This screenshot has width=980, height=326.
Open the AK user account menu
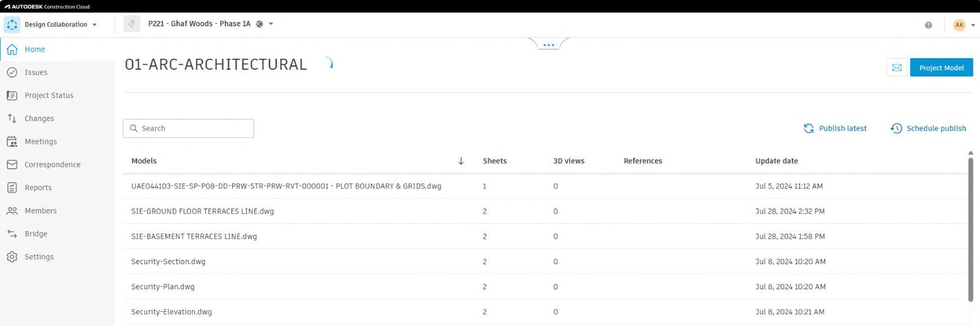point(964,25)
